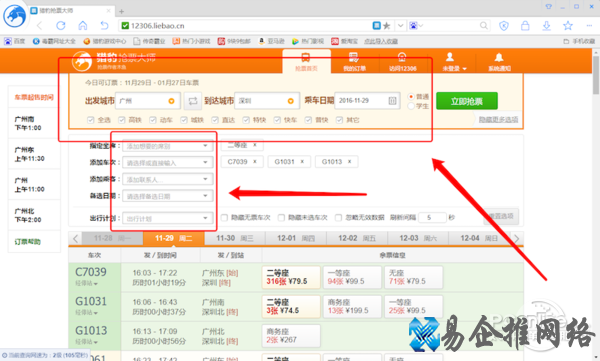The height and width of the screenshot is (361, 600).
Task: Open the 添加乘客 passenger dropdown
Action: pyautogui.click(x=168, y=179)
